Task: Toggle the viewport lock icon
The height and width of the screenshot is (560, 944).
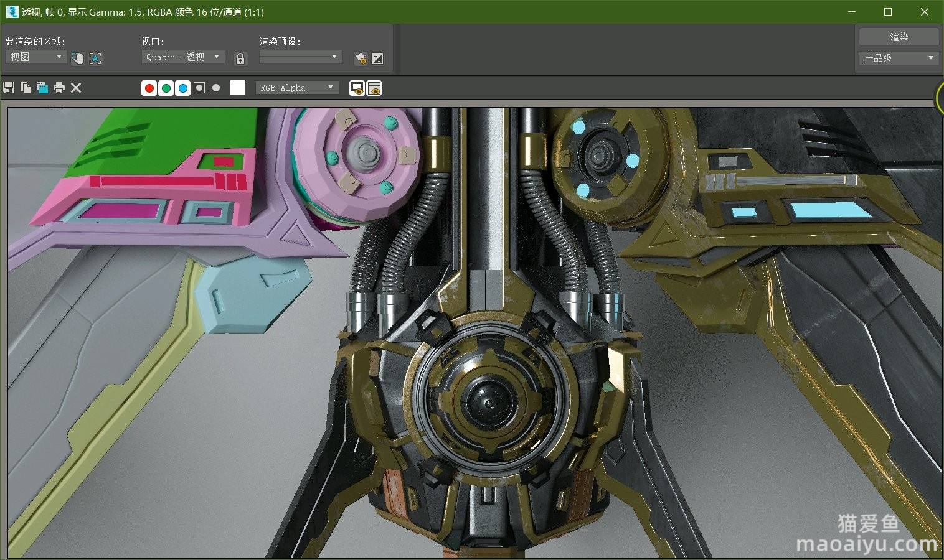Action: pos(240,58)
